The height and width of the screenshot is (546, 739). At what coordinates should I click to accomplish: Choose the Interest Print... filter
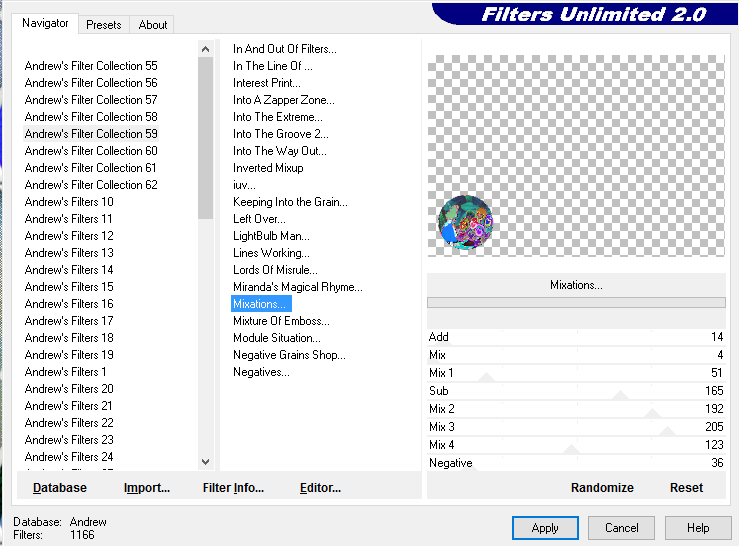click(267, 83)
